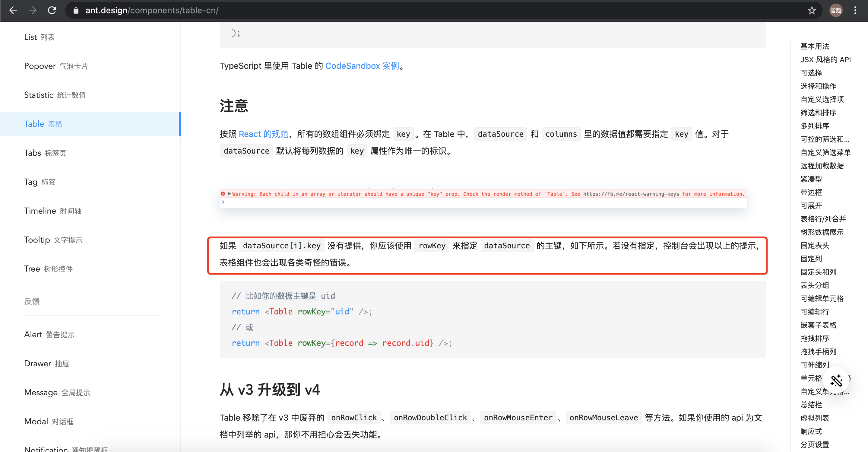Open the browser three-dot menu
This screenshot has width=868, height=452.
[856, 10]
